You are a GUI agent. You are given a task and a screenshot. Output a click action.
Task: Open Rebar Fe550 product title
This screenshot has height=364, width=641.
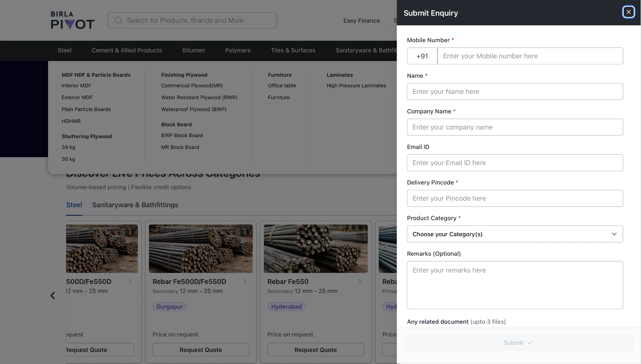[x=288, y=282]
